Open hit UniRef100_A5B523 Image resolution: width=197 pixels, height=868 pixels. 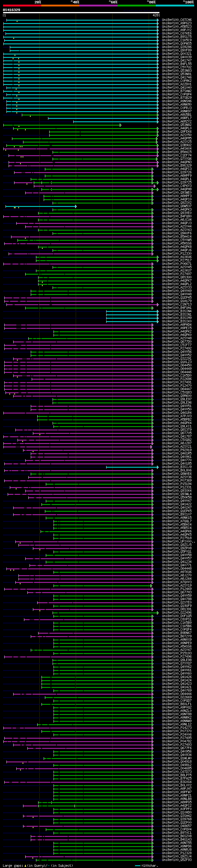tap(177, 26)
